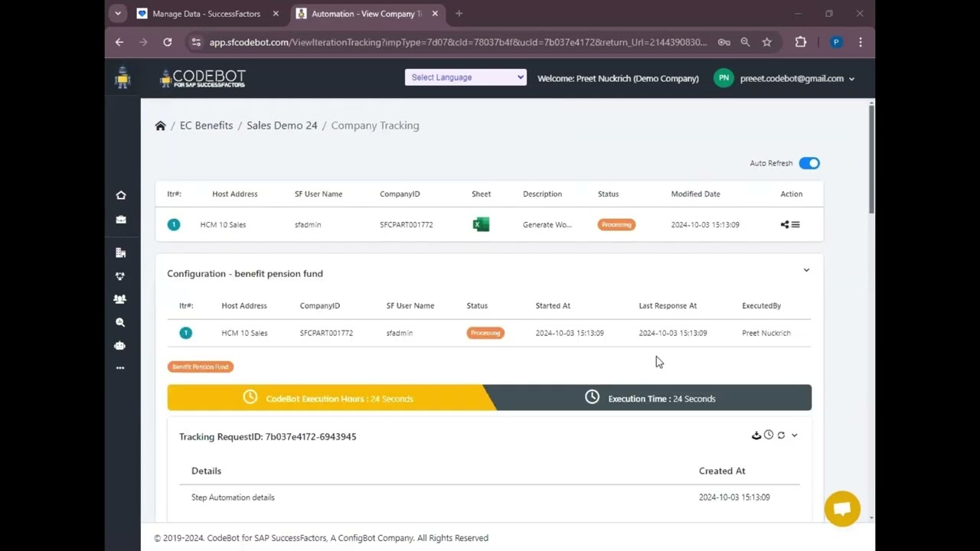Click the clock icon beside Tracking RequestID
The width and height of the screenshot is (980, 551).
click(769, 435)
